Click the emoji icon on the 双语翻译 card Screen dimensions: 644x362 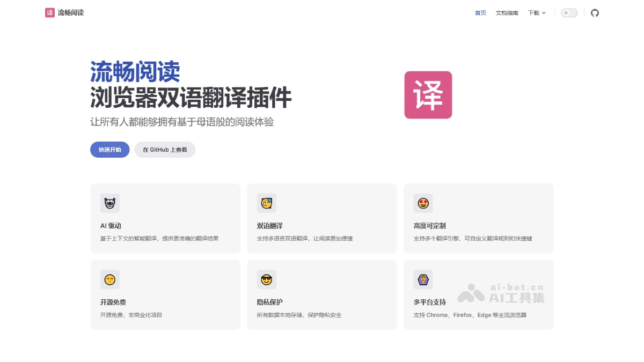click(x=267, y=203)
